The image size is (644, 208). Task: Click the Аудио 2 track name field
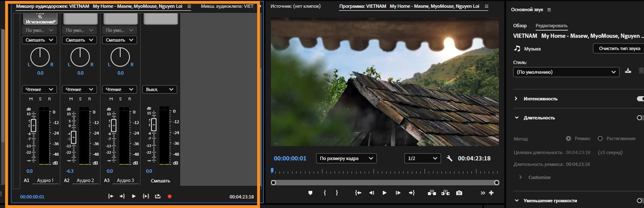pyautogui.click(x=85, y=180)
